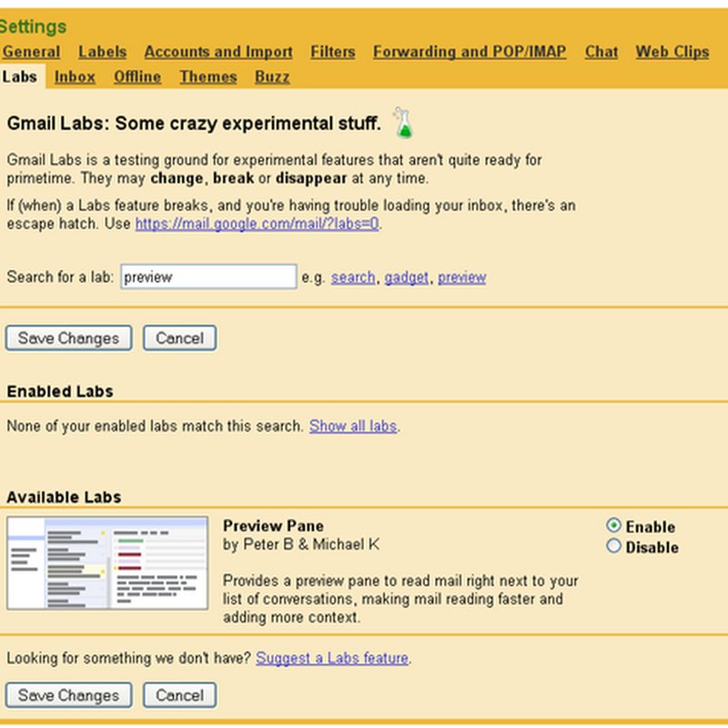Click the 'search' example link

tap(353, 278)
